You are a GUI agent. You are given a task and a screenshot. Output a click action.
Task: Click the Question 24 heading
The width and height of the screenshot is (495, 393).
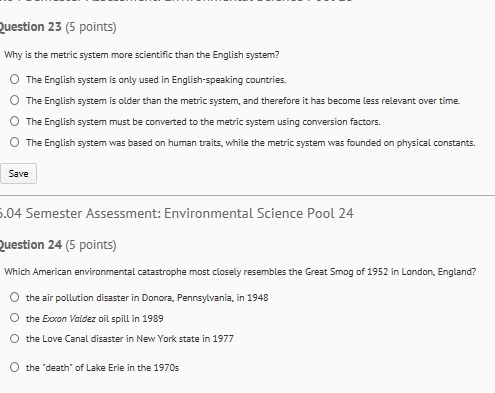[58, 245]
